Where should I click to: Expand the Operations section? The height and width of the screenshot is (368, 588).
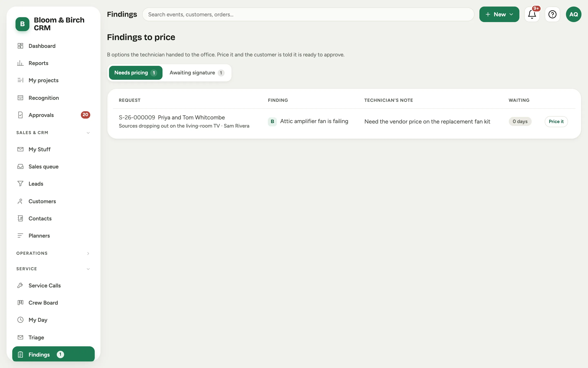pos(53,253)
